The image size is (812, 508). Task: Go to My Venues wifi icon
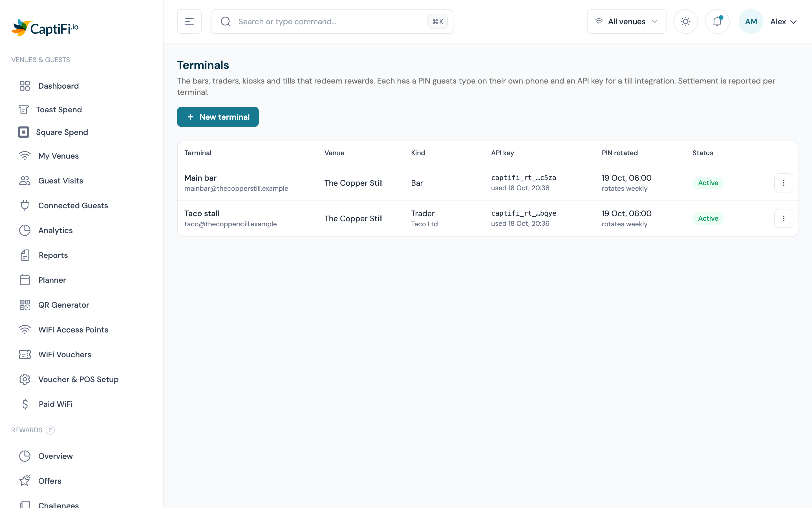25,156
